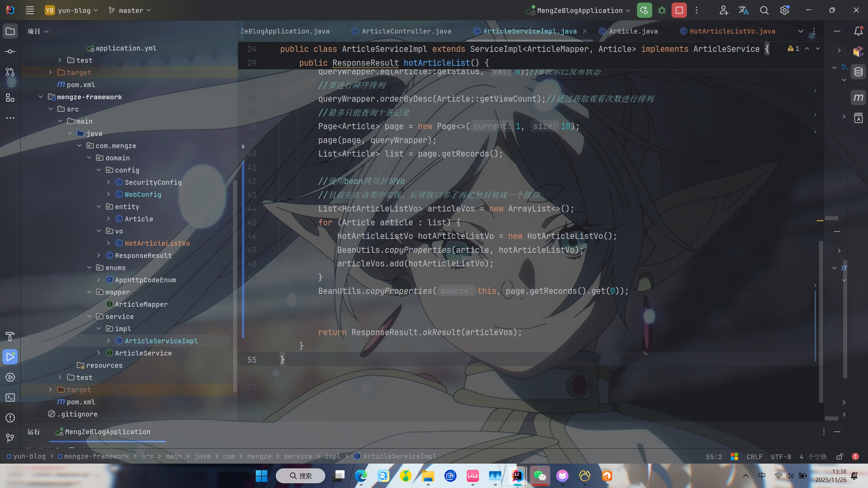Open the master branch dropdown
This screenshot has height=488, width=868.
[x=130, y=11]
